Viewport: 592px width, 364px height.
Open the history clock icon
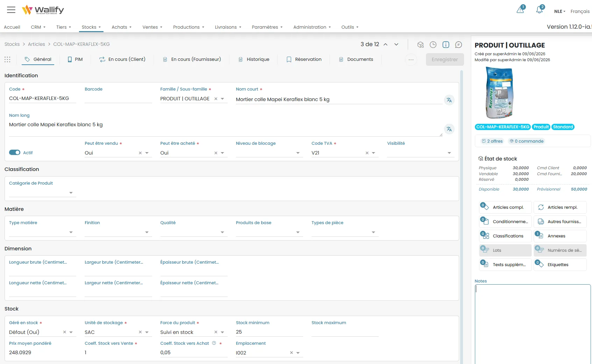[433, 44]
